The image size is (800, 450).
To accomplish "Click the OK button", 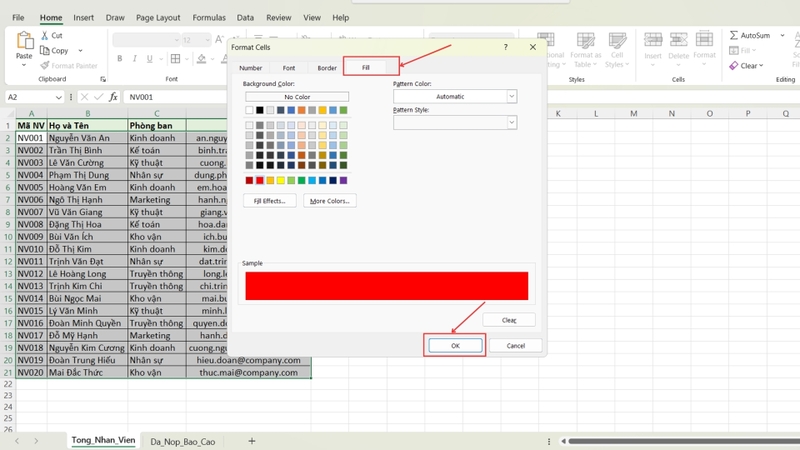I will pos(455,345).
